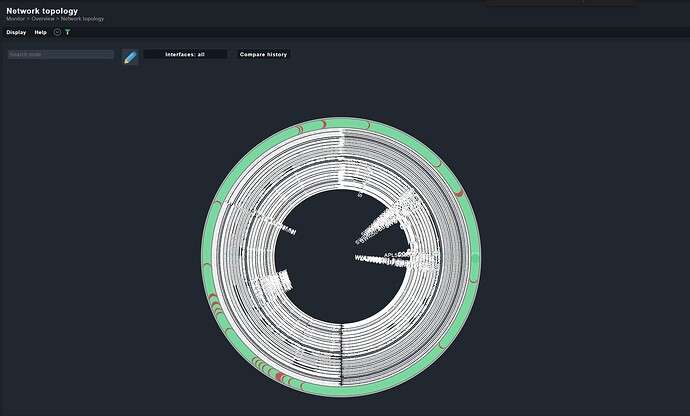Click the circled chevron dropdown icon
This screenshot has width=690, height=416.
(x=57, y=32)
